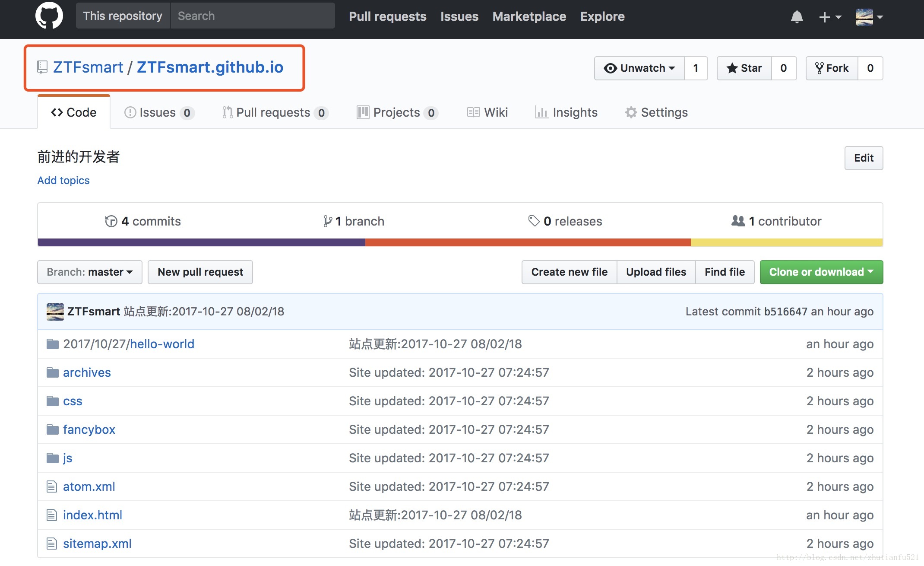This screenshot has width=924, height=566.
Task: Open Marketplace in the top navigation
Action: pos(529,16)
